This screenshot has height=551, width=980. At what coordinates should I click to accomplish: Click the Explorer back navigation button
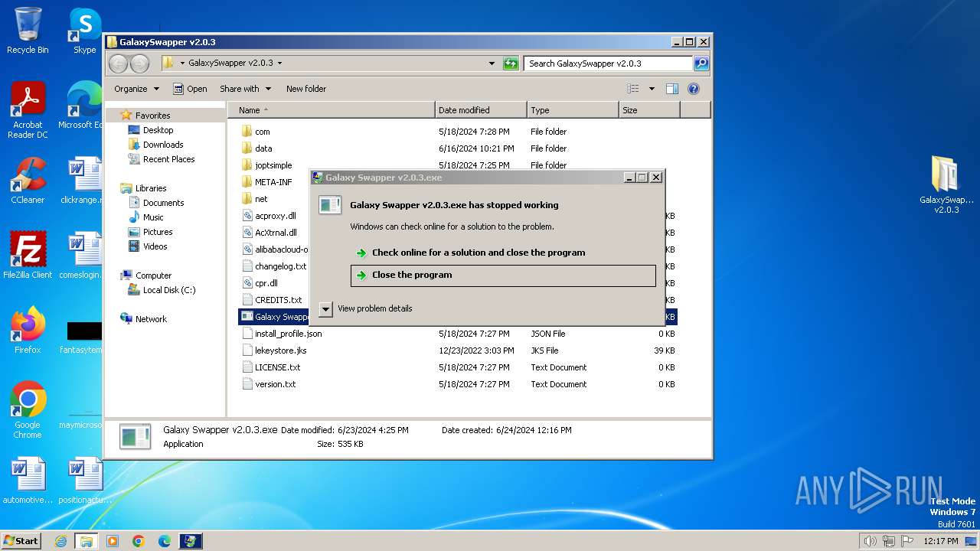(x=118, y=64)
